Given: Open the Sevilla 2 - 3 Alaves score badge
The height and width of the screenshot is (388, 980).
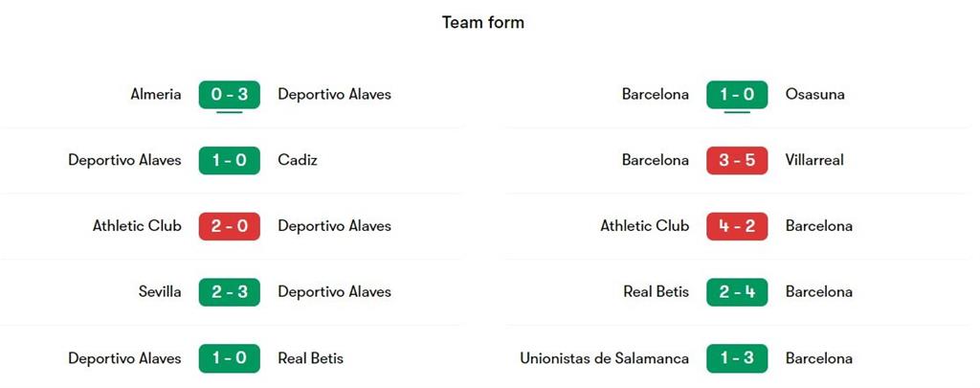Looking at the screenshot, I should click(x=229, y=291).
